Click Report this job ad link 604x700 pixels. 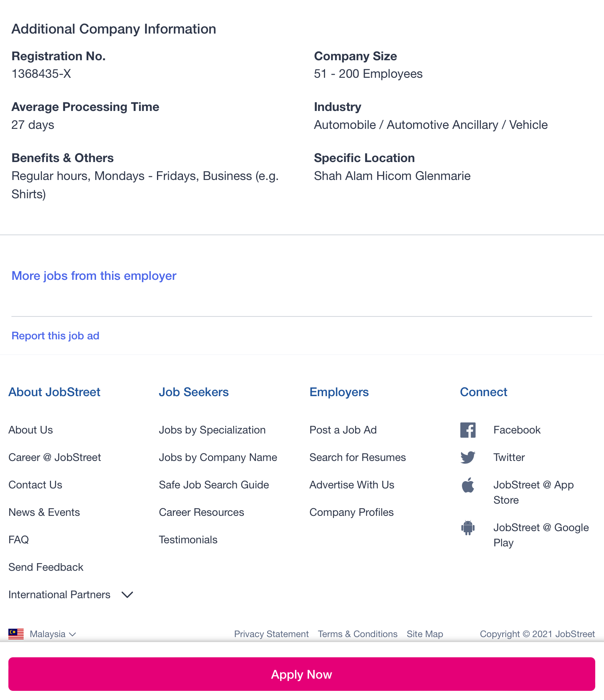55,336
